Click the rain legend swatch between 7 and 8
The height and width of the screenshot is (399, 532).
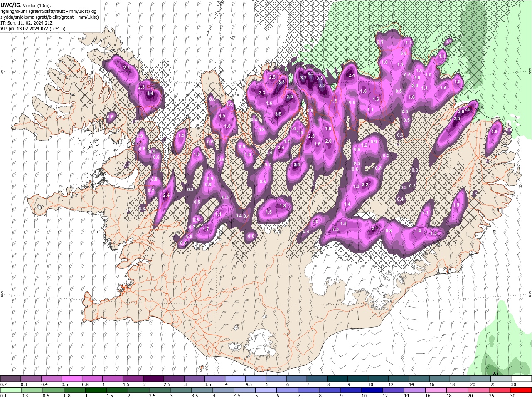(x=308, y=390)
